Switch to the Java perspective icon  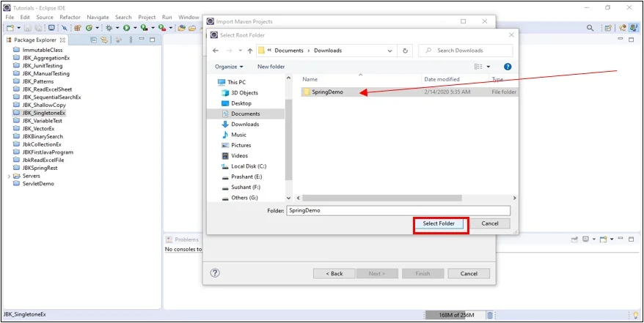point(632,28)
